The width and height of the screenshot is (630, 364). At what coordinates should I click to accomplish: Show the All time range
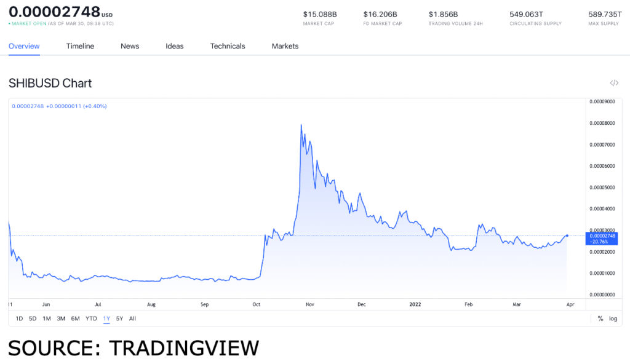[133, 318]
